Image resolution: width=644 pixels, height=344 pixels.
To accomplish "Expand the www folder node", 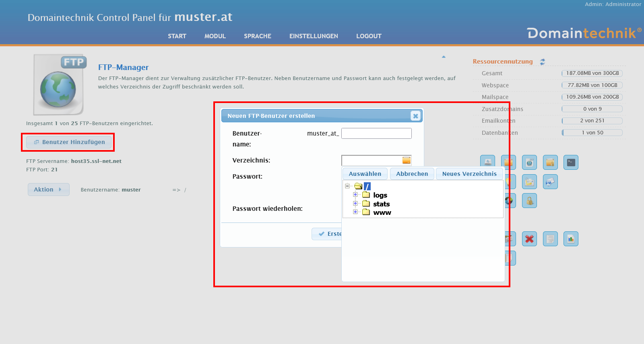I will [x=355, y=212].
